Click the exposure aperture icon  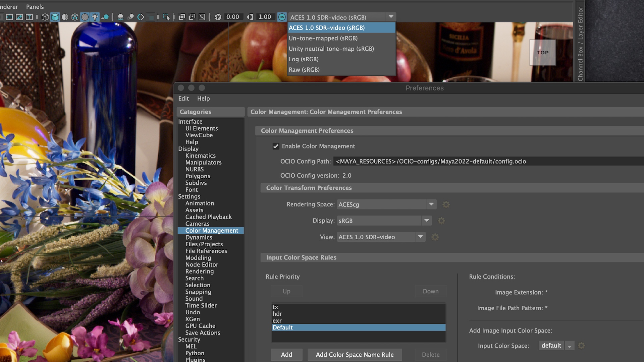218,17
